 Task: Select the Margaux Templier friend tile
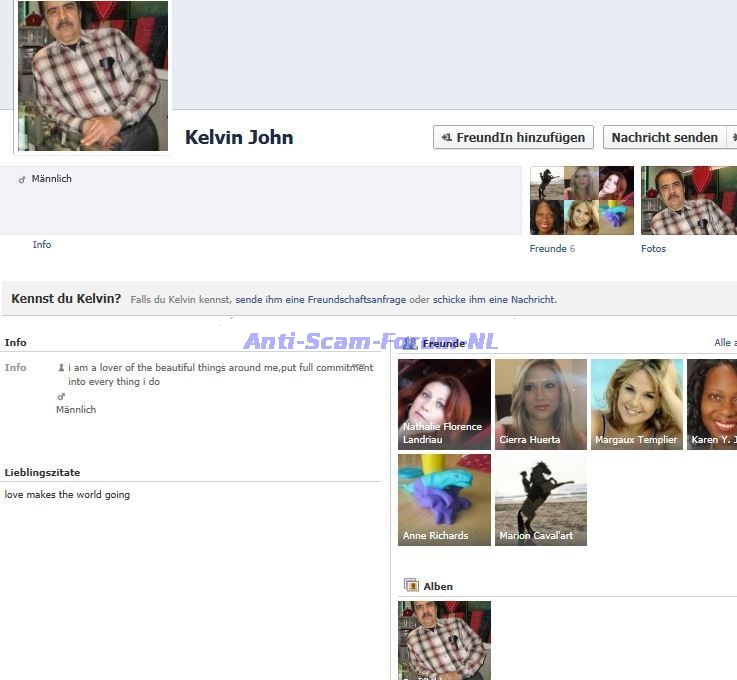point(636,404)
